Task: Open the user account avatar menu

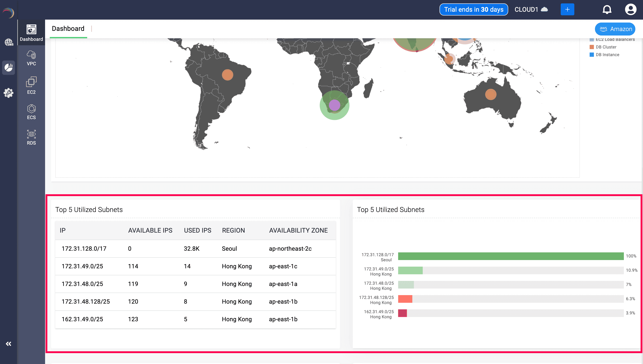Action: pos(630,10)
